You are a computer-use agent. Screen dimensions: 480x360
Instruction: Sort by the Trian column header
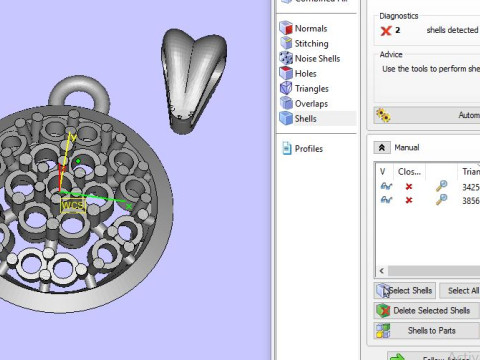469,172
